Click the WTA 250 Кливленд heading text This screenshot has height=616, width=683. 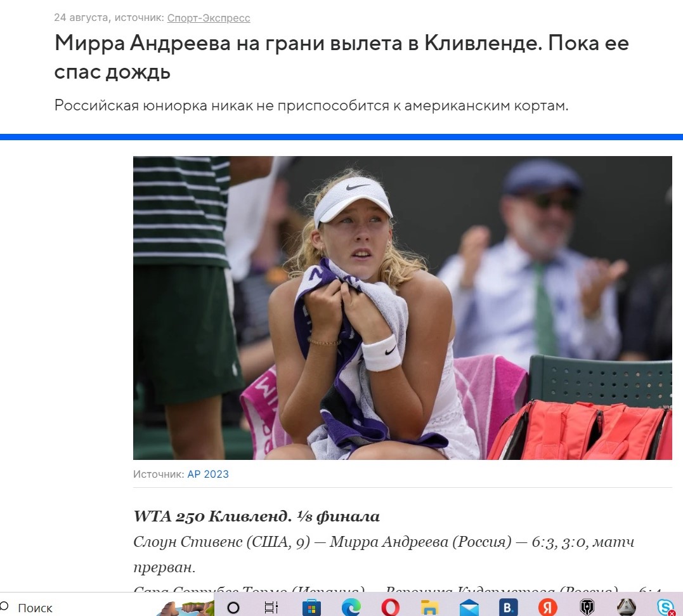(257, 516)
